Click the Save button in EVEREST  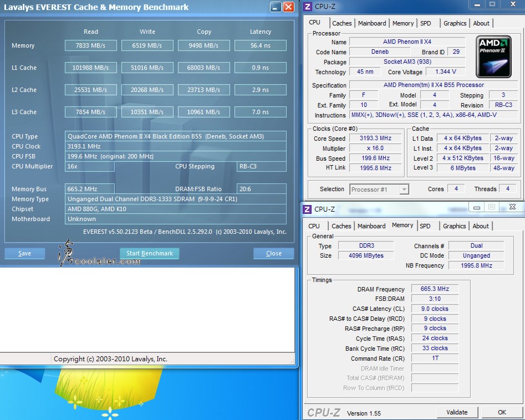pos(24,253)
